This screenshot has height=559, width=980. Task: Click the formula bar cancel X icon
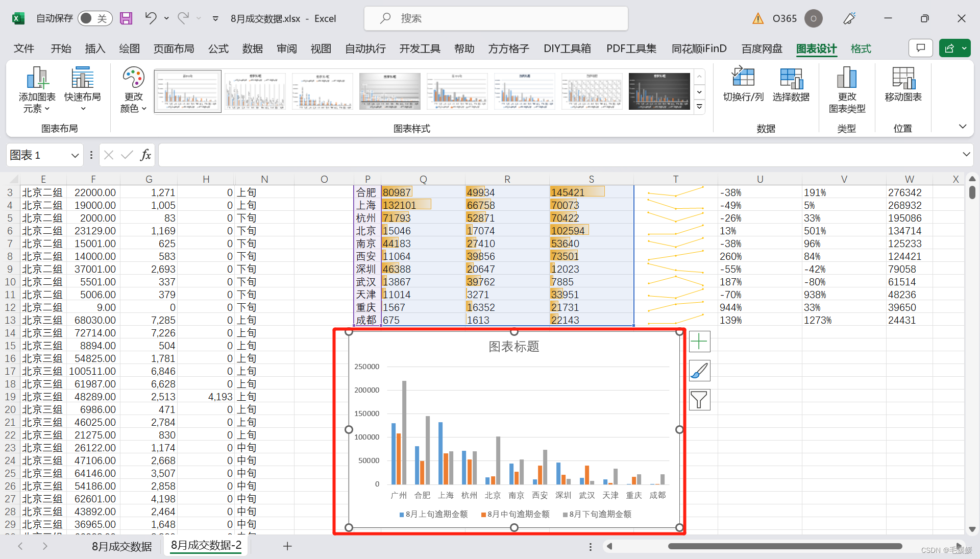tap(109, 155)
